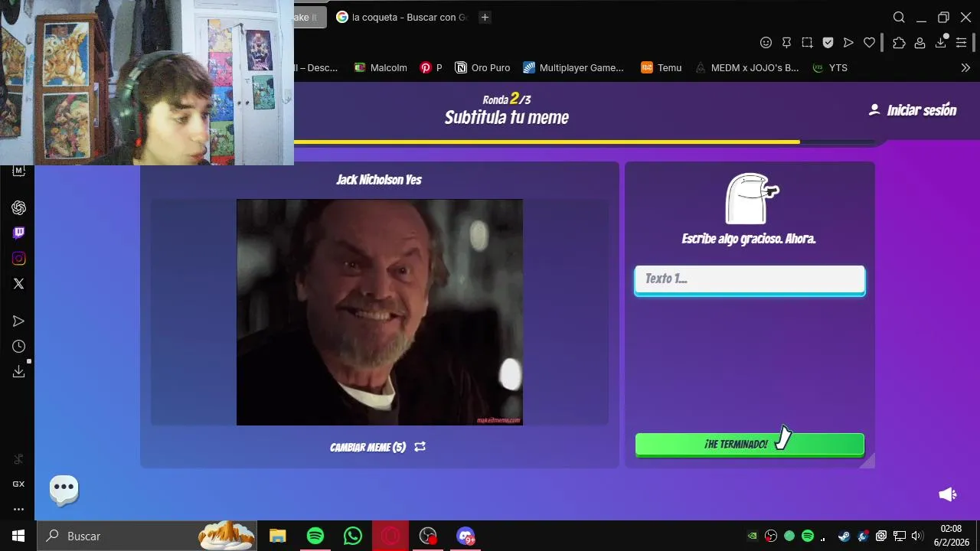Start a snapshot with the dashed-square icon
The image size is (980, 551).
[x=807, y=43]
